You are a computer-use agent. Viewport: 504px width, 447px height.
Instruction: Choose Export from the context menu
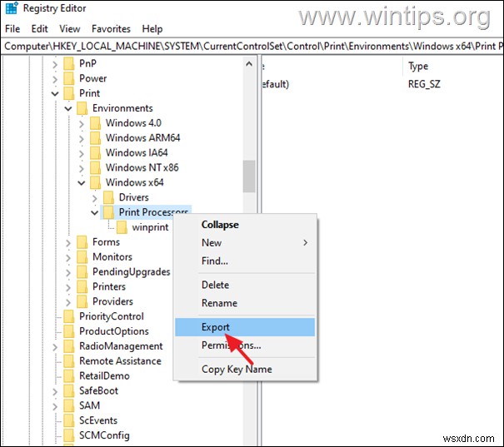tap(245, 327)
